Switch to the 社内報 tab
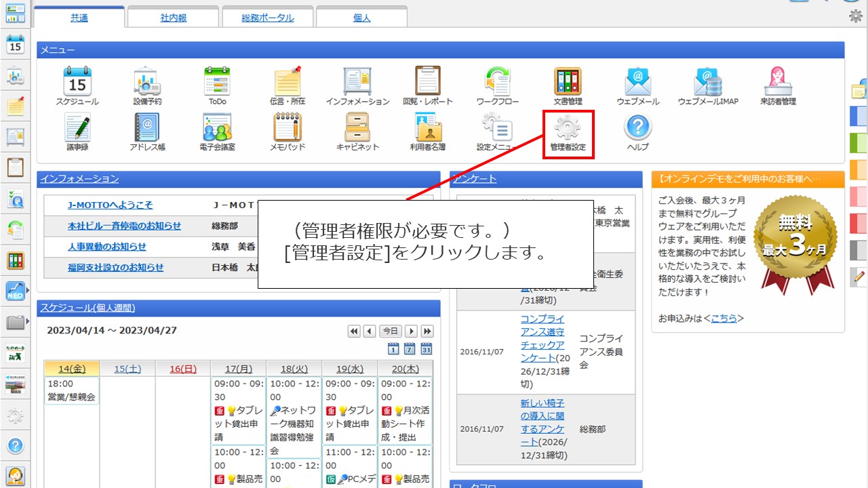Viewport: 868px width, 488px height. 173,18
